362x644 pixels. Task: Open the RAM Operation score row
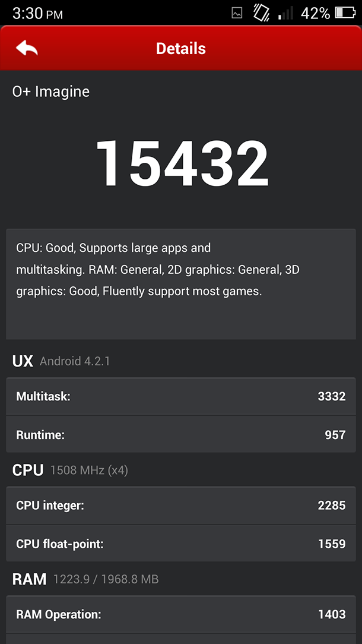coord(181,614)
